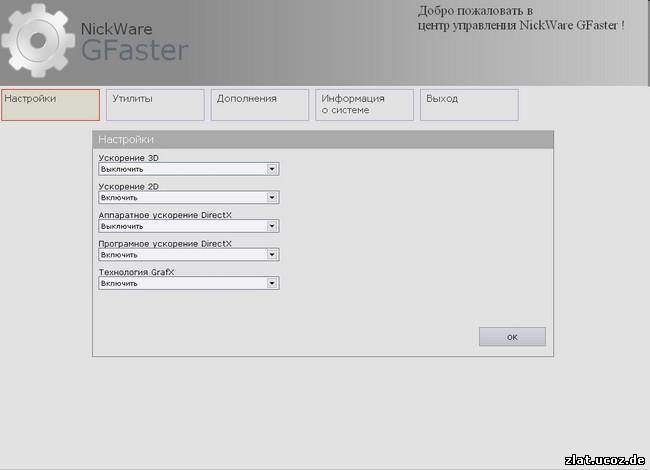Confirm settings with the OK button
650x470 pixels.
tap(512, 337)
